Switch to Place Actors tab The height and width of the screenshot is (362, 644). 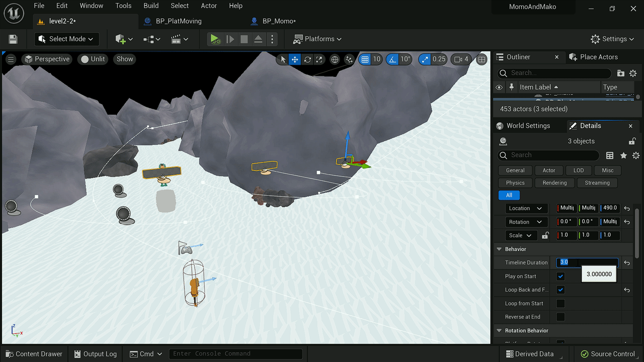tap(593, 57)
